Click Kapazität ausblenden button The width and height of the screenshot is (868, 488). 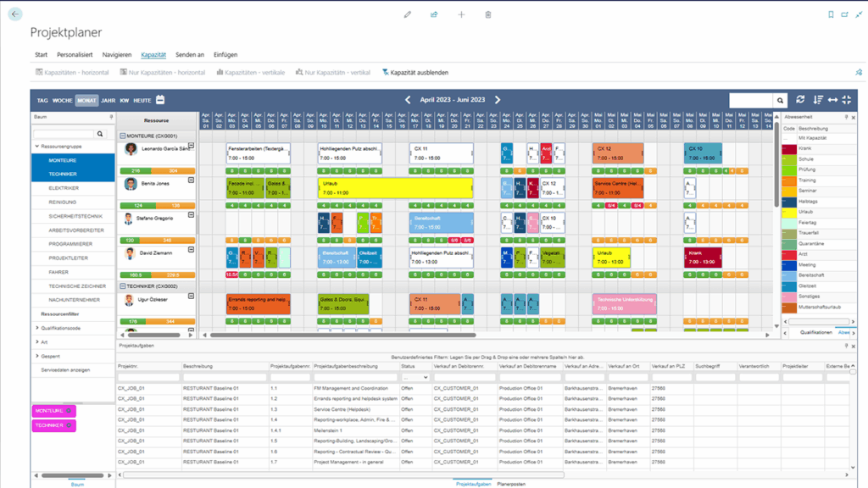coord(415,73)
